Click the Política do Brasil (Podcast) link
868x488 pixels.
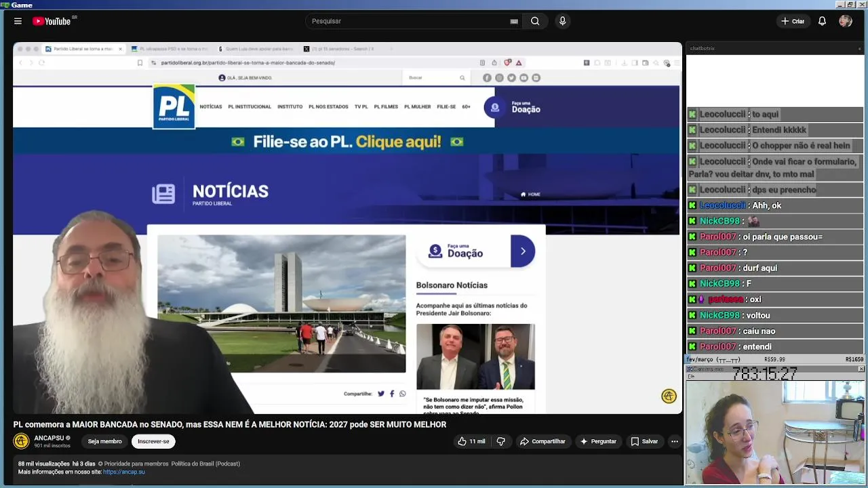(x=205, y=464)
